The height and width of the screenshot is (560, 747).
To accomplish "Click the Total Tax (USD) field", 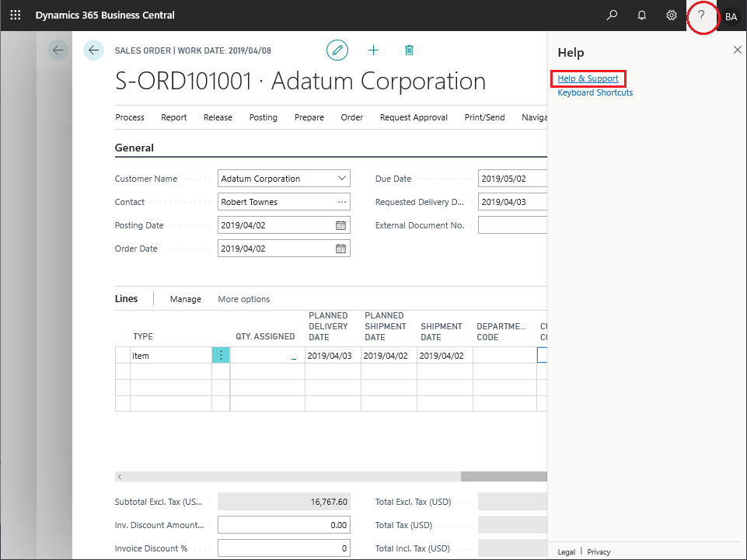I will pyautogui.click(x=512, y=525).
